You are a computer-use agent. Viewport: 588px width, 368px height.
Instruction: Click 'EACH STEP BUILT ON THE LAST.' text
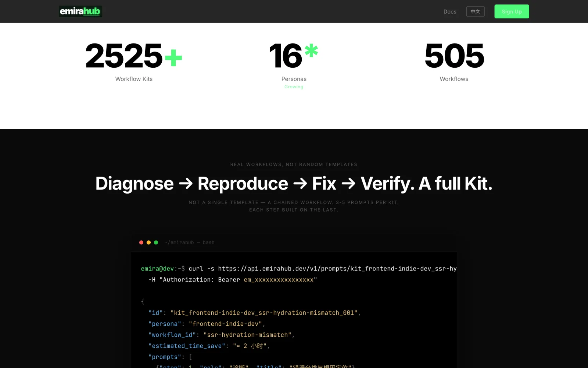tap(294, 210)
